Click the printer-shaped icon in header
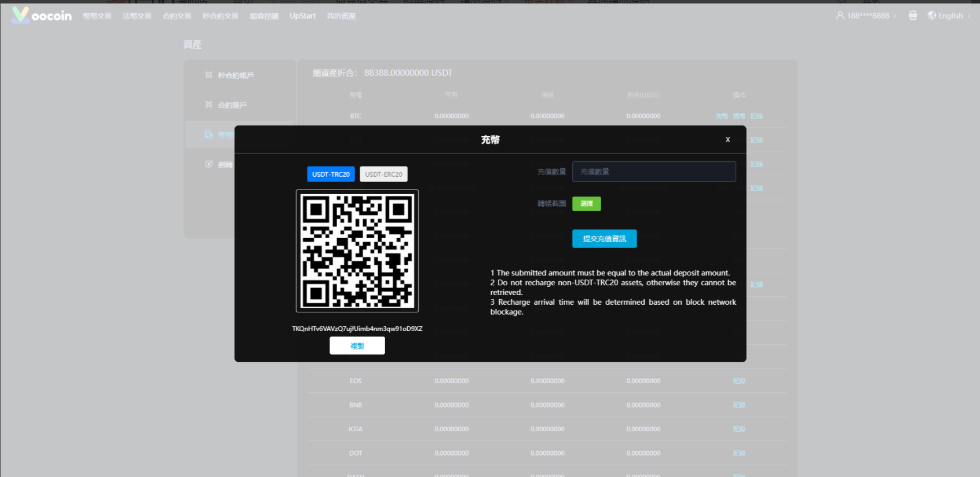Image resolution: width=980 pixels, height=477 pixels. [x=913, y=16]
